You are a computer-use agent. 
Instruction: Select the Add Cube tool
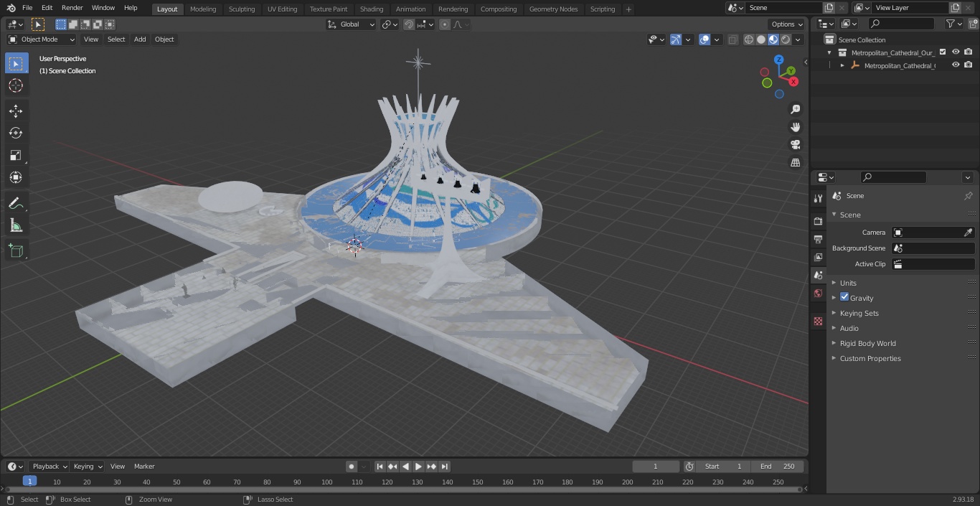(x=16, y=250)
